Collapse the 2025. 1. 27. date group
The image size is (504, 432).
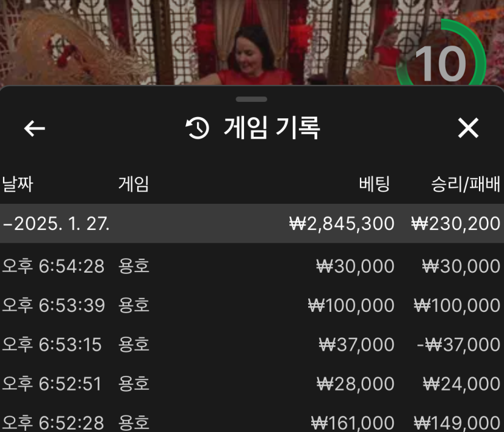coord(252,223)
